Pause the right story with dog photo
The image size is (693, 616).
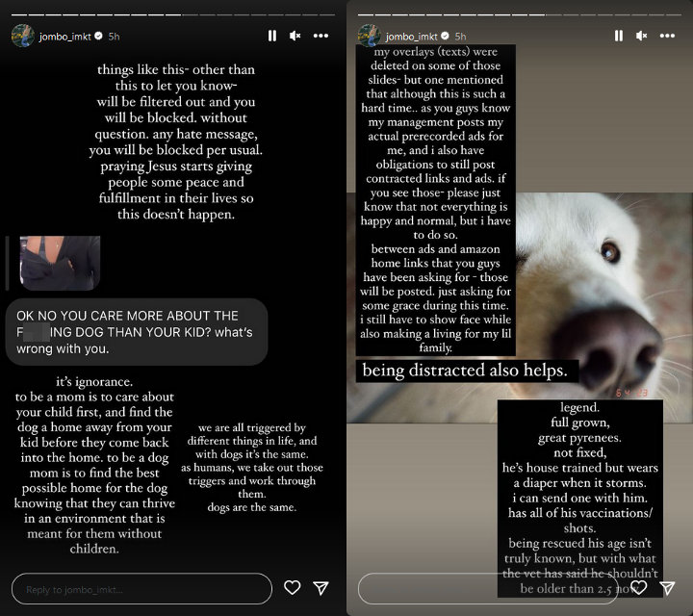(618, 36)
